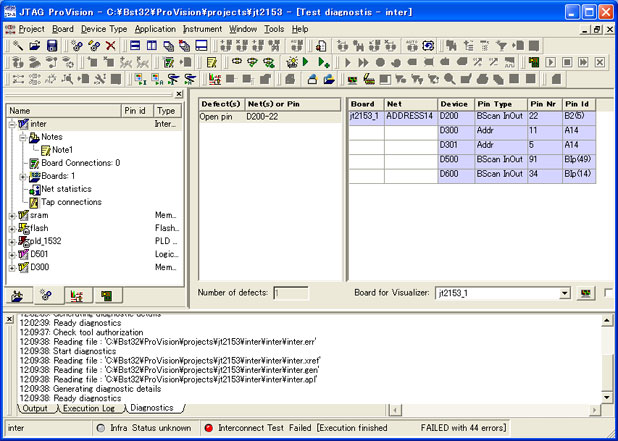The height and width of the screenshot is (441, 618).
Task: Click the green run arrow toolbar icon
Action: 306,62
